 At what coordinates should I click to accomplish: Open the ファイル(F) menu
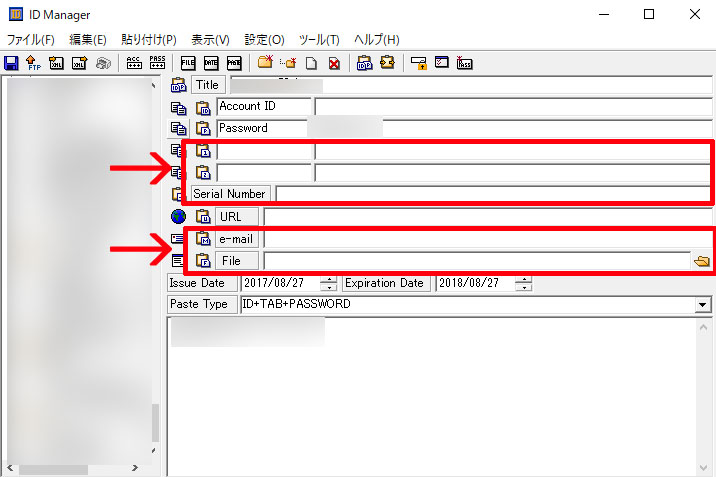(31, 40)
